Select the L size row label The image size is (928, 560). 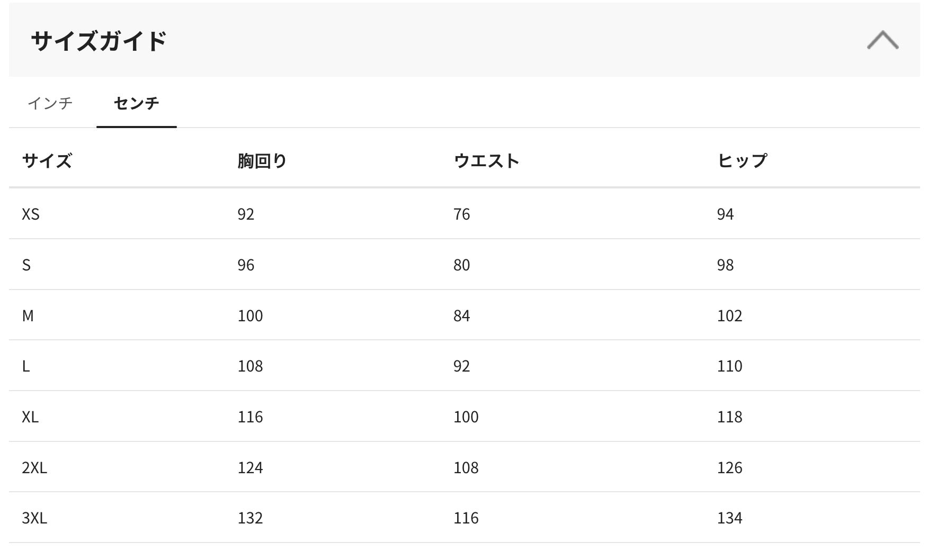[x=26, y=366]
